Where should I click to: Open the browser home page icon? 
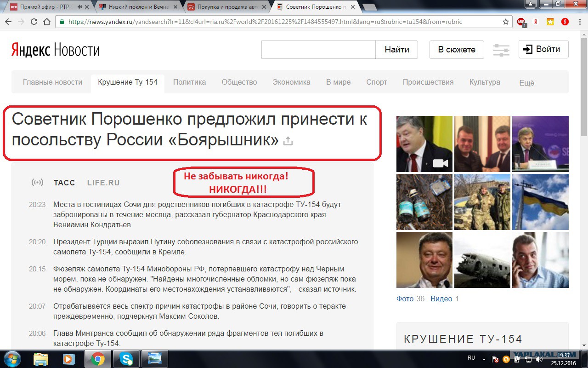click(x=46, y=22)
